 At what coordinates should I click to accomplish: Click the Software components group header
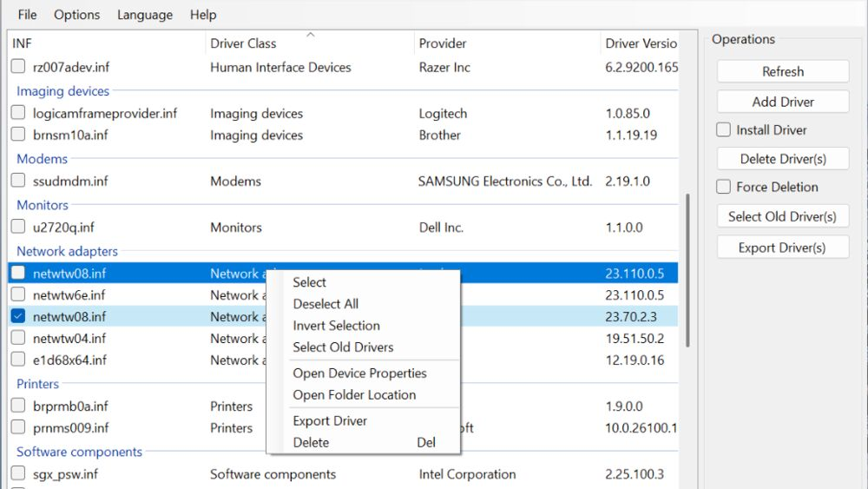click(79, 452)
